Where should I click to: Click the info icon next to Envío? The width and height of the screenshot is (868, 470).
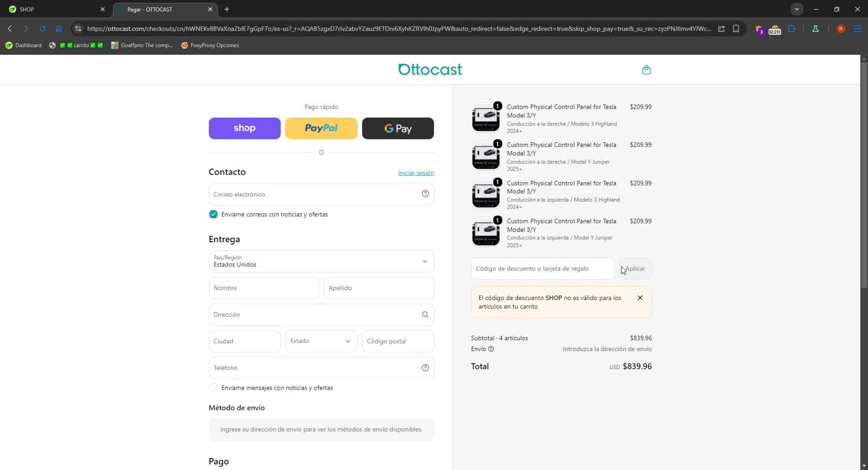[x=491, y=349]
